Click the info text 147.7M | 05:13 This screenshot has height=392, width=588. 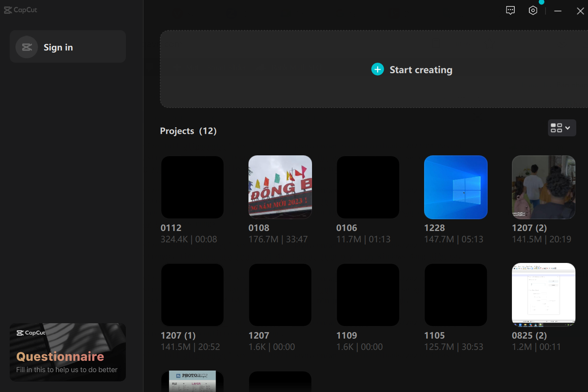[454, 239]
